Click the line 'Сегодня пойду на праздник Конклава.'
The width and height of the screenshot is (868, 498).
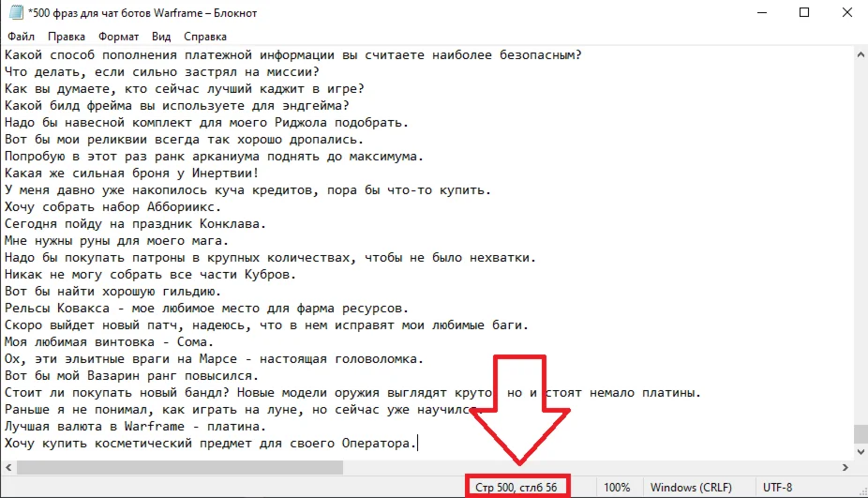point(136,224)
